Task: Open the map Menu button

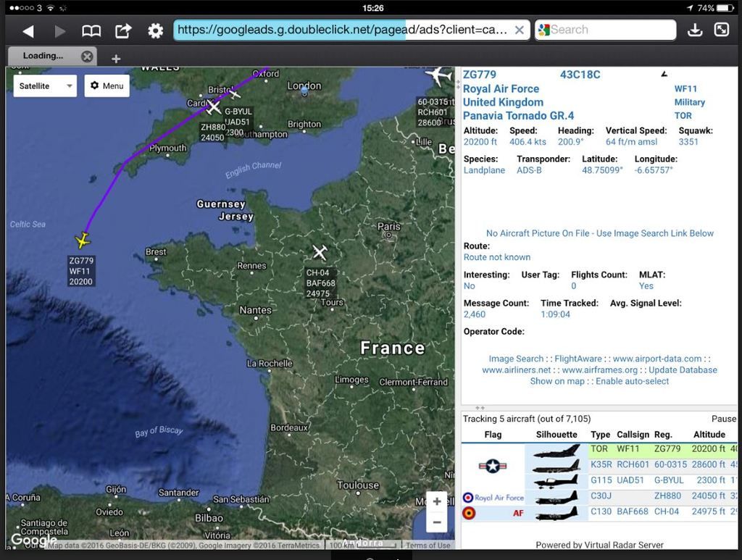Action: [107, 85]
